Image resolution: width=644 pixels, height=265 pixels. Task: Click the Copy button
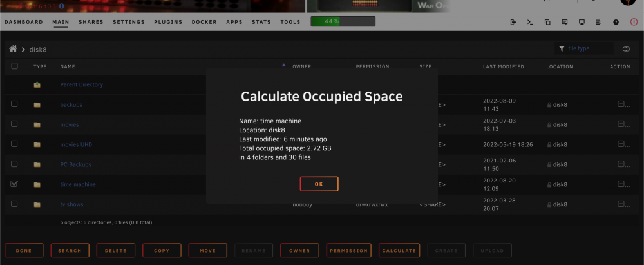point(162,251)
